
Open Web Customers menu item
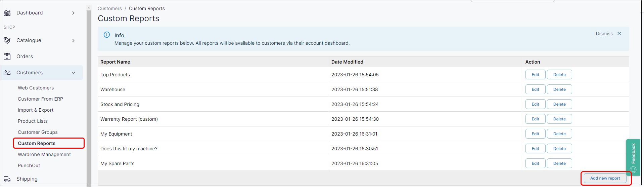(x=36, y=88)
